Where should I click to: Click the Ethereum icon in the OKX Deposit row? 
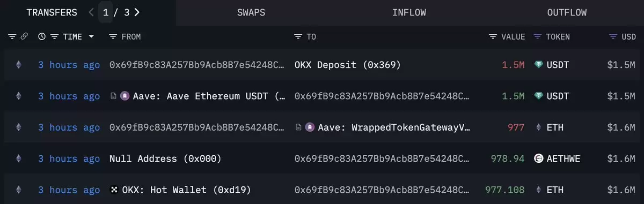point(19,65)
